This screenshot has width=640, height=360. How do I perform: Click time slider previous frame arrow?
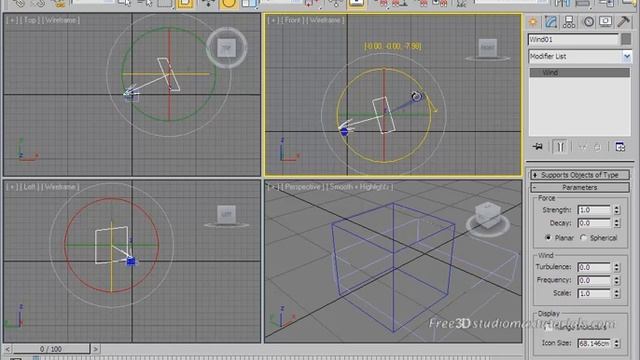[7, 349]
